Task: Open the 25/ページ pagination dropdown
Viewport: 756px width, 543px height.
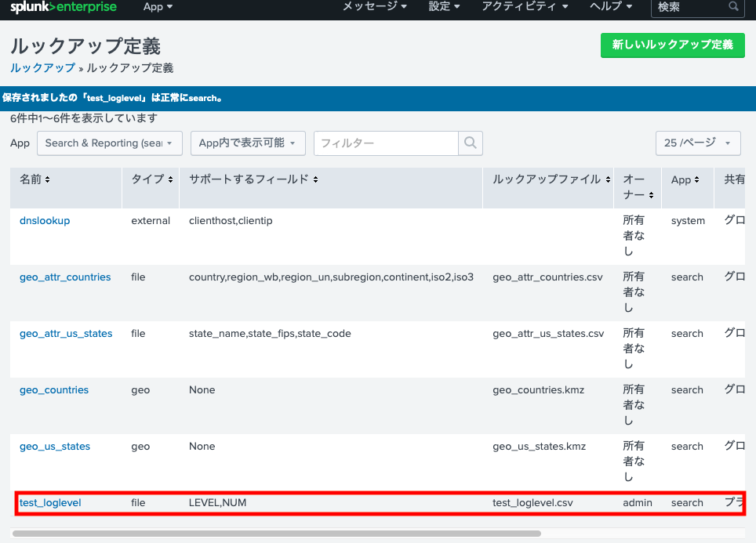Action: pos(697,143)
